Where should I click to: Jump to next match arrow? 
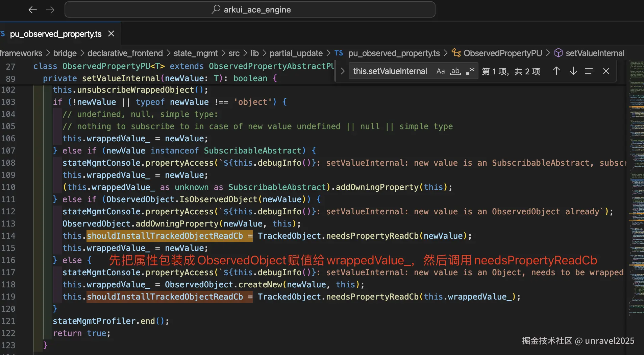point(573,71)
